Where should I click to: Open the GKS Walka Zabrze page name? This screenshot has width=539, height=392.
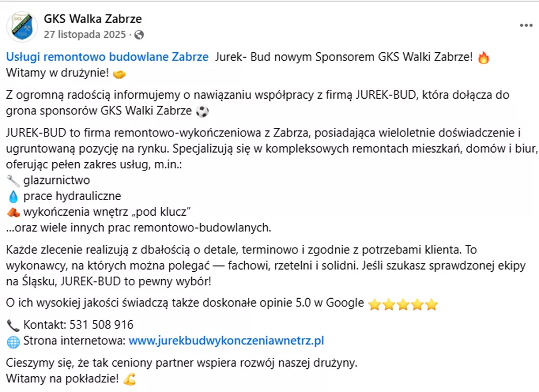93,19
